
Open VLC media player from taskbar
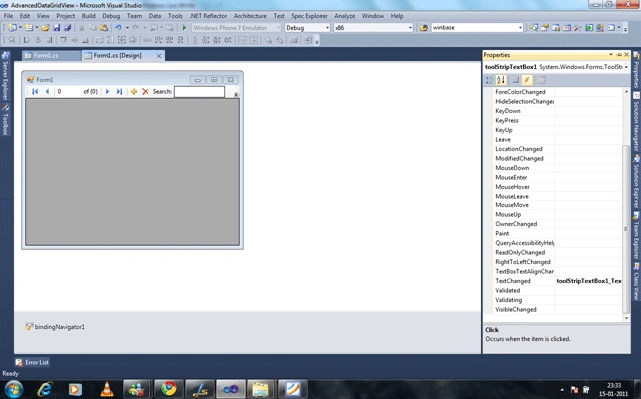click(x=107, y=389)
